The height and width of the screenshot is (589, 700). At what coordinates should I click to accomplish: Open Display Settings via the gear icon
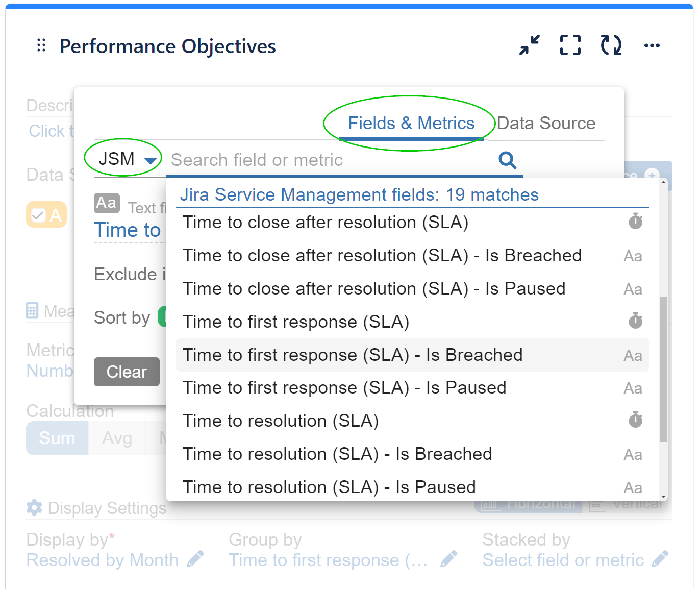coord(33,507)
